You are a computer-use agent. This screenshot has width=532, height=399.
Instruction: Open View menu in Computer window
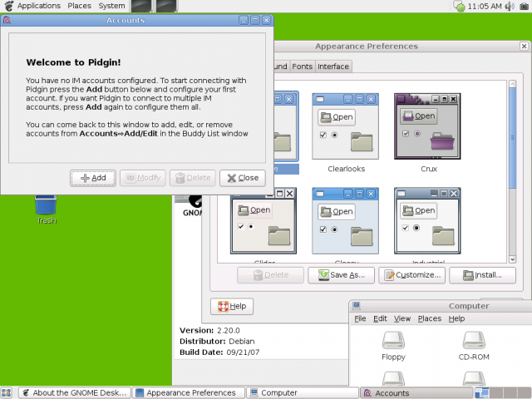(402, 318)
